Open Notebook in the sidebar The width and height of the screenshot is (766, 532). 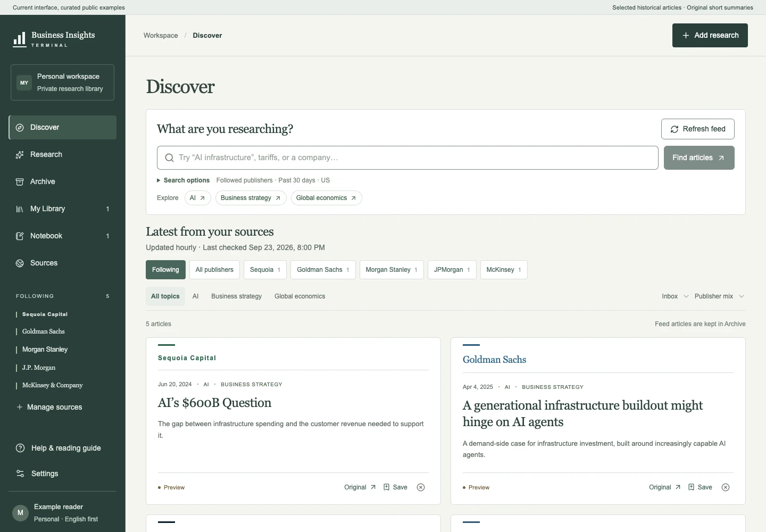pyautogui.click(x=63, y=236)
